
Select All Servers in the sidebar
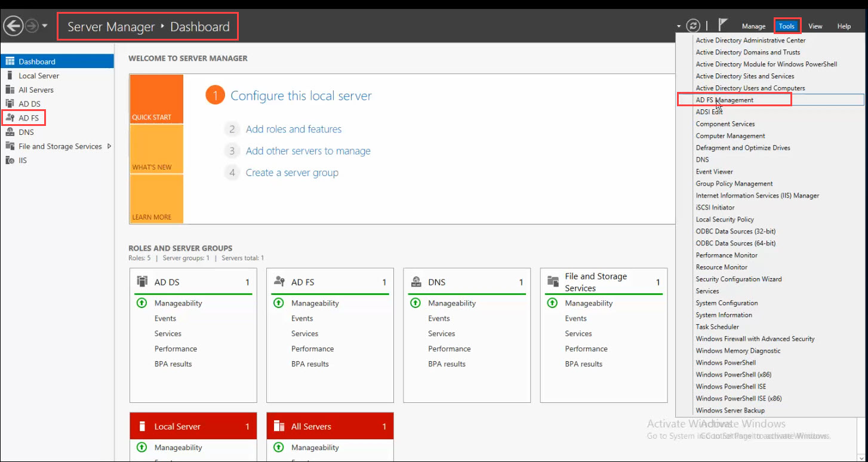(x=57, y=90)
